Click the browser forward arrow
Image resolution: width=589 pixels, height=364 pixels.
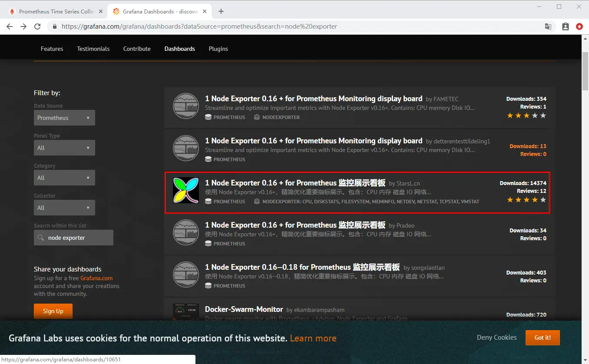[23, 26]
